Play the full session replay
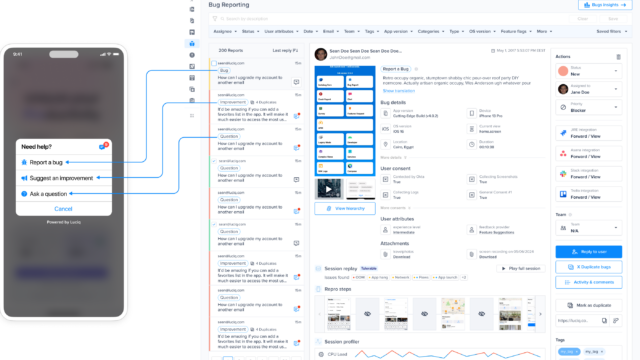Viewport: 640px width, 360px height. (521, 269)
